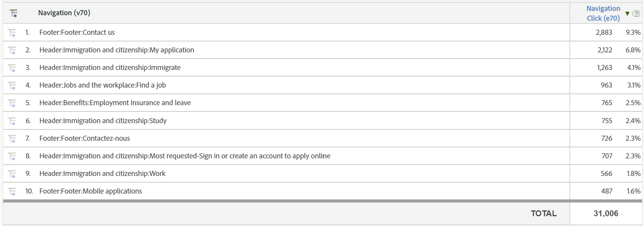644x226 pixels.
Task: Click the dimension icon for the Find a job row
Action: [12, 85]
